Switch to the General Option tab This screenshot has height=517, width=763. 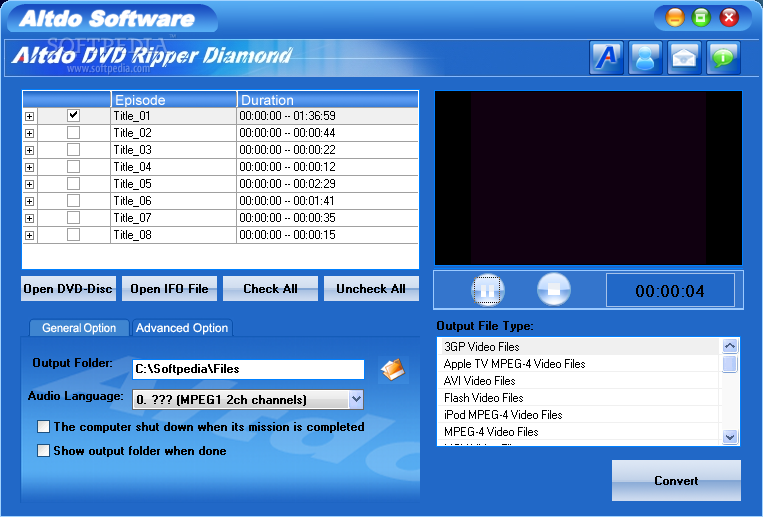tap(79, 328)
